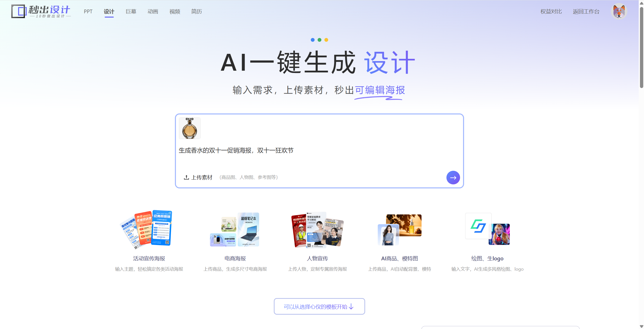644x329 pixels.
Task: Click the 秒出设计 logo icon
Action: click(x=19, y=11)
